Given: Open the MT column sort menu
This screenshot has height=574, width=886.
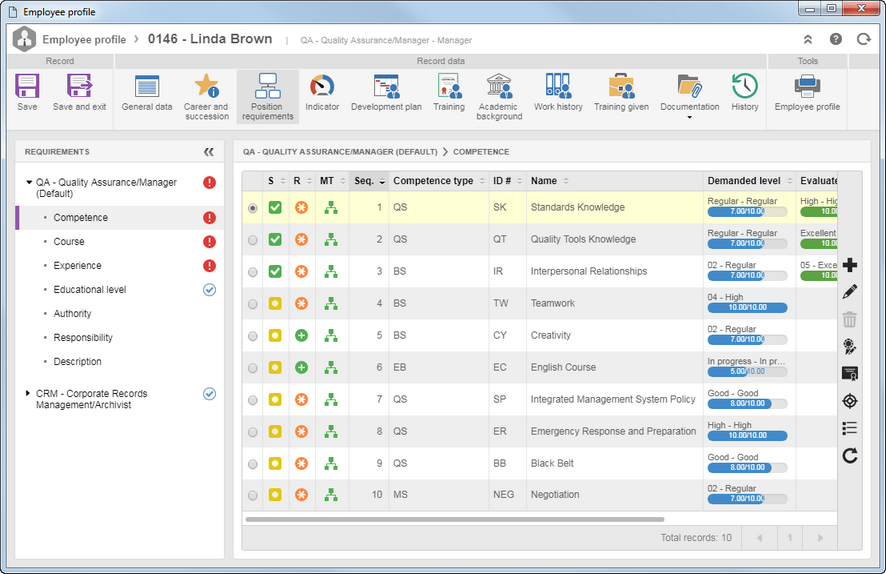Looking at the screenshot, I should 342,181.
